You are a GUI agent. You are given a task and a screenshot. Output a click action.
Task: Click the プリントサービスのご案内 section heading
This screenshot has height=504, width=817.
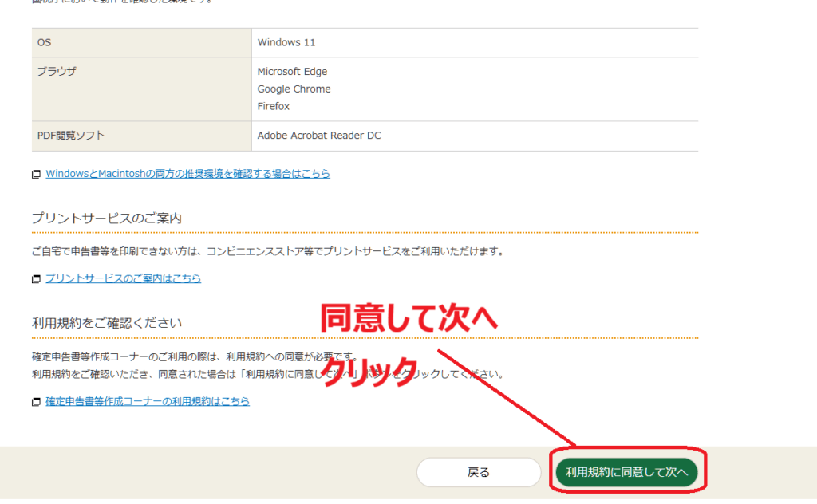[107, 219]
